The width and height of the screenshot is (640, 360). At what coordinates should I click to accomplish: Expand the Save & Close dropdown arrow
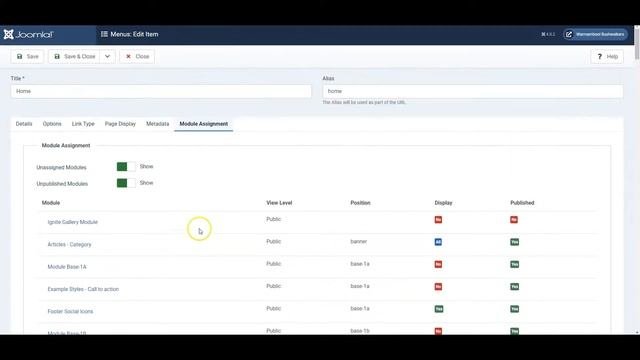[107, 56]
